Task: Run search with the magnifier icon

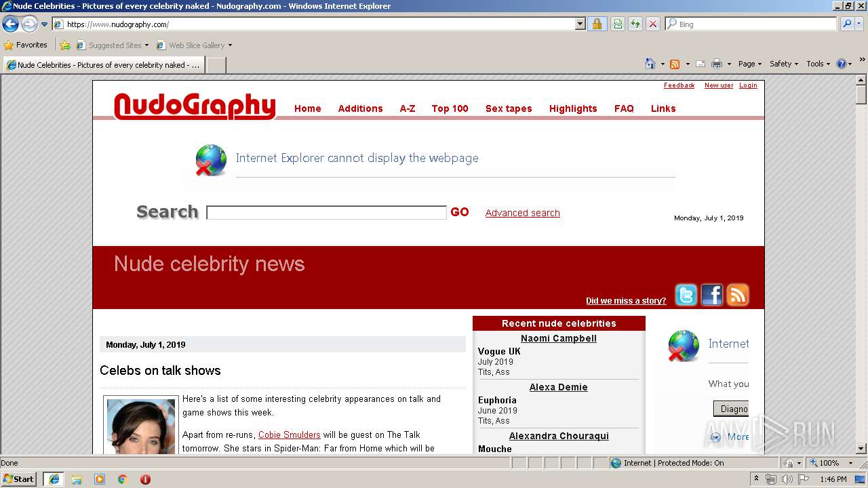Action: coord(846,24)
